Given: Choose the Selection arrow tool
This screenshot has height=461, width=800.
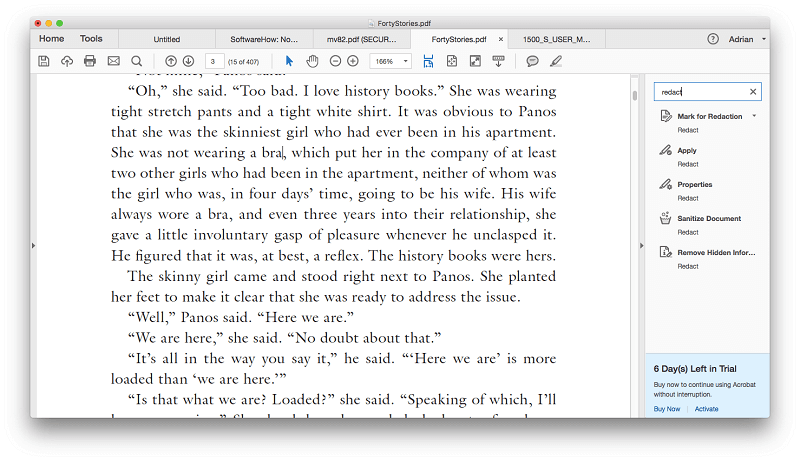Looking at the screenshot, I should 289,61.
